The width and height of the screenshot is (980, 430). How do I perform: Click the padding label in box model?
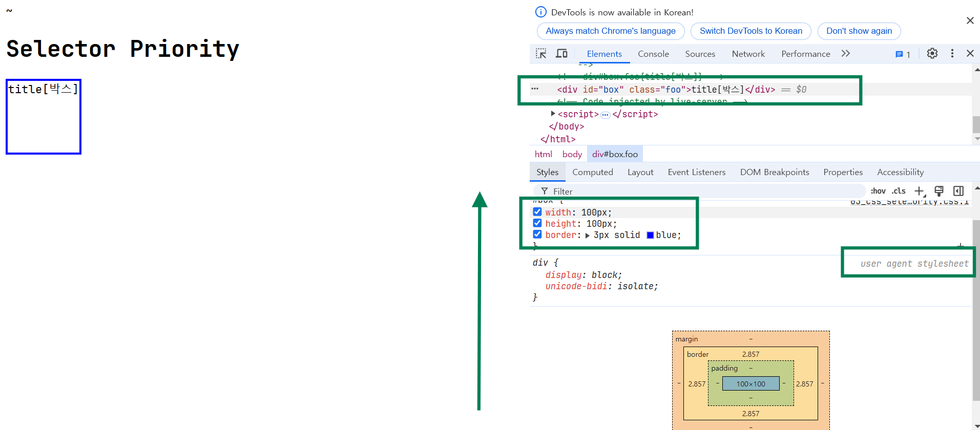724,368
